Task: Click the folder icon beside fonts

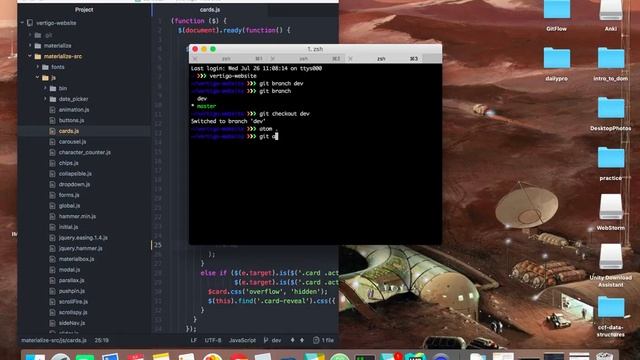Action: pos(45,67)
